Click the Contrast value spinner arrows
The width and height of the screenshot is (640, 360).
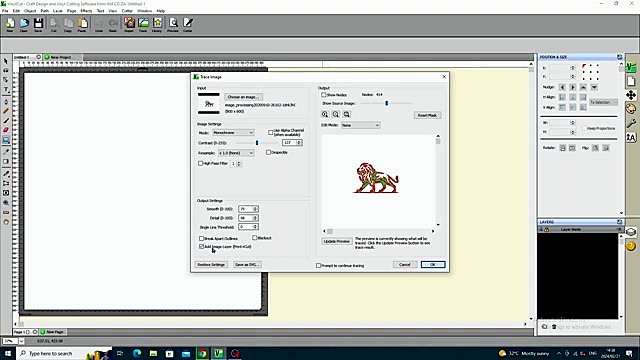pos(299,142)
